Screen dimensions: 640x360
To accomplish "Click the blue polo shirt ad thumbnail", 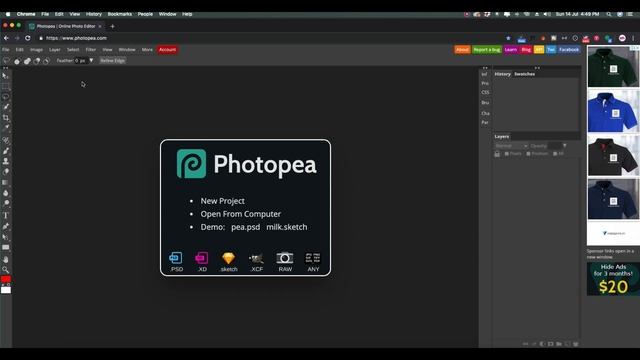I will (x=613, y=111).
